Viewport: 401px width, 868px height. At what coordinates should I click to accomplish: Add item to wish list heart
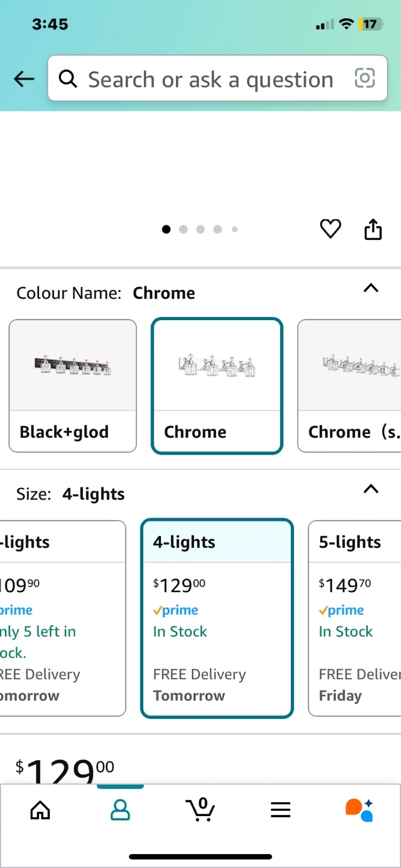(330, 229)
